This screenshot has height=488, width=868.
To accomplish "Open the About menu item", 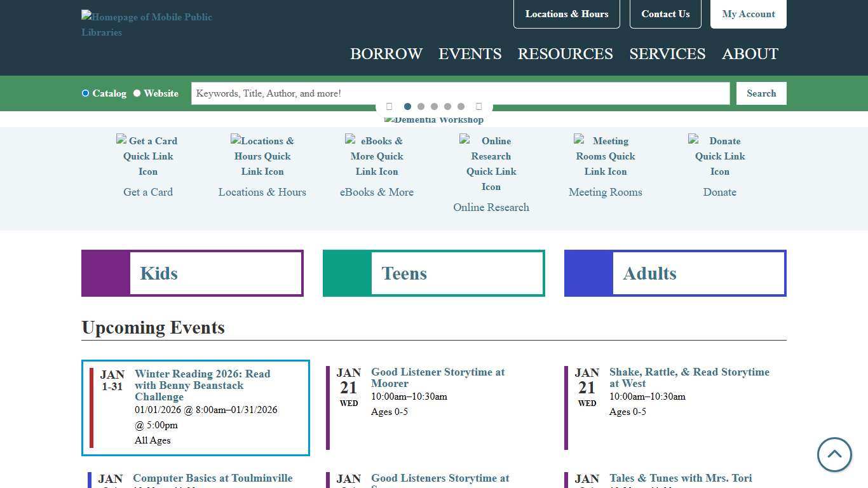I will [750, 54].
